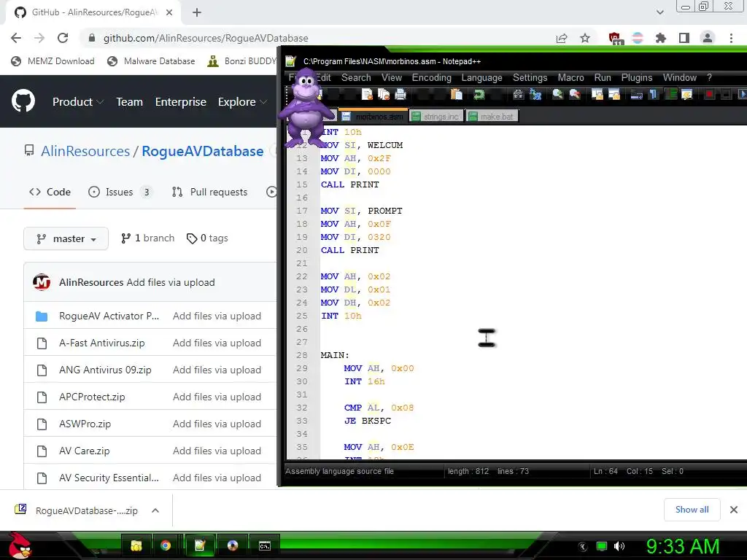Image resolution: width=747 pixels, height=560 pixels.
Task: Click the AlinResources owner link
Action: pyautogui.click(x=85, y=151)
